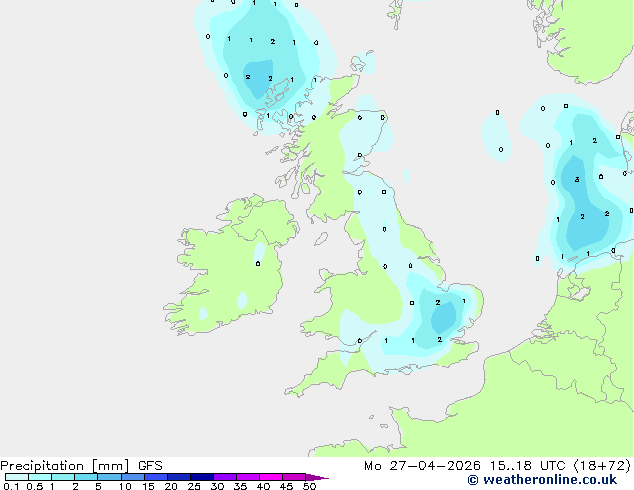Viewport: 634px width, 490px height.
Task: Select the "GFS" model label
Action: [x=150, y=466]
